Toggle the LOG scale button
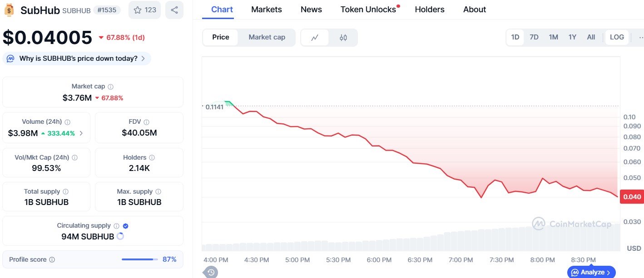 [617, 37]
